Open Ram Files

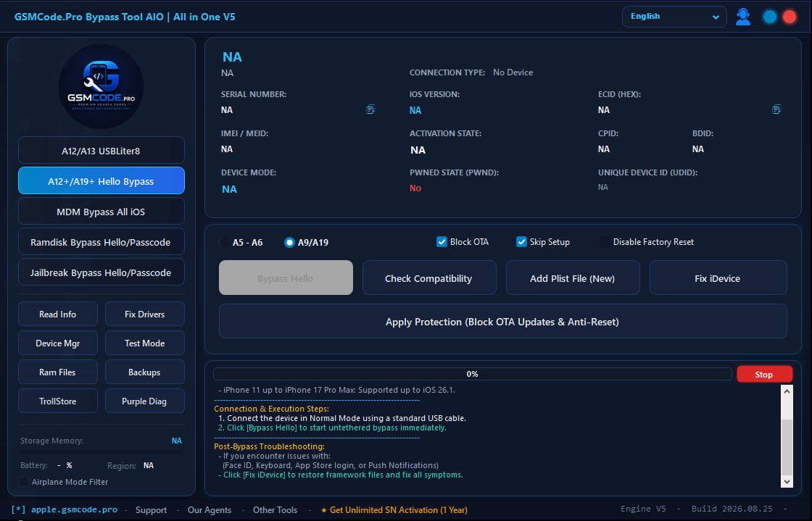click(58, 372)
